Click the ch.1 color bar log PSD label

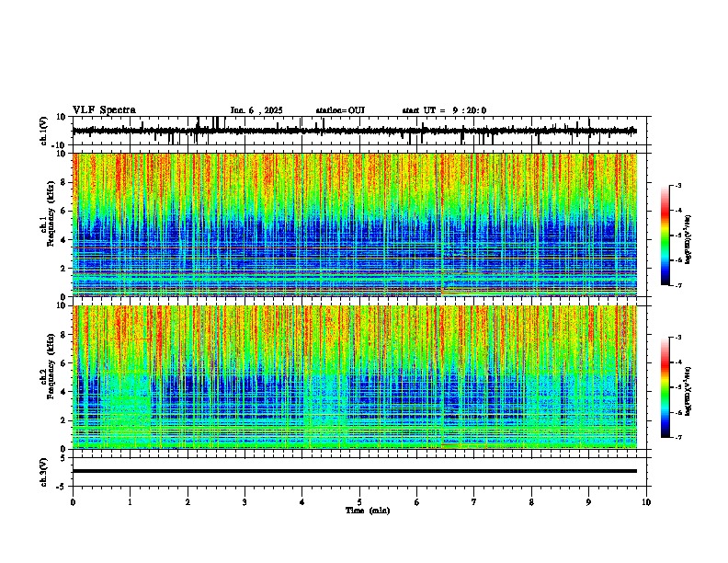tap(688, 240)
